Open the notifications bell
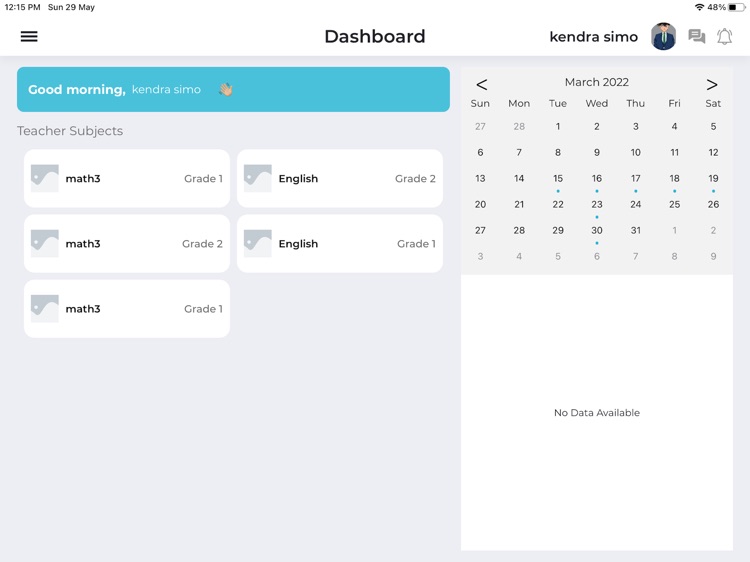The width and height of the screenshot is (750, 562). pos(724,36)
